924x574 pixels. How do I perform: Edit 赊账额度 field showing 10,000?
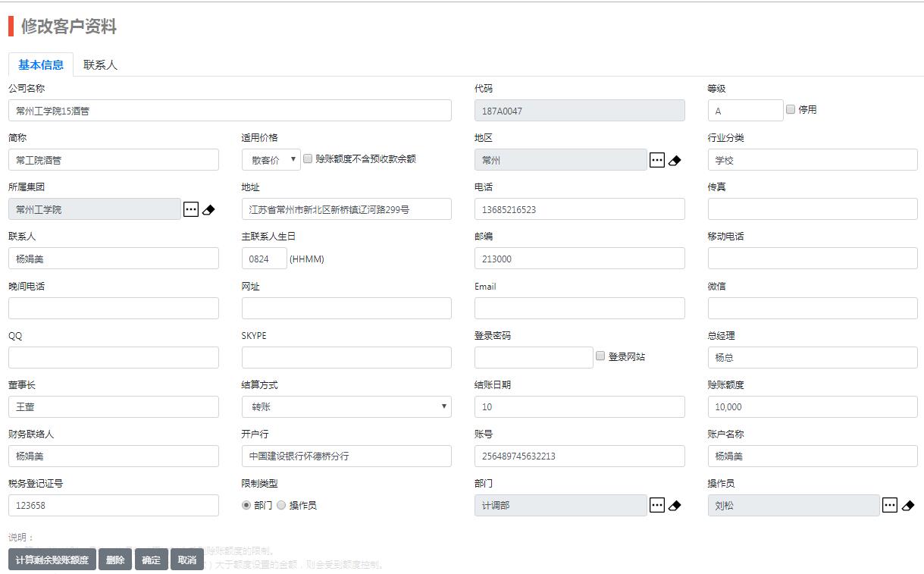click(813, 406)
